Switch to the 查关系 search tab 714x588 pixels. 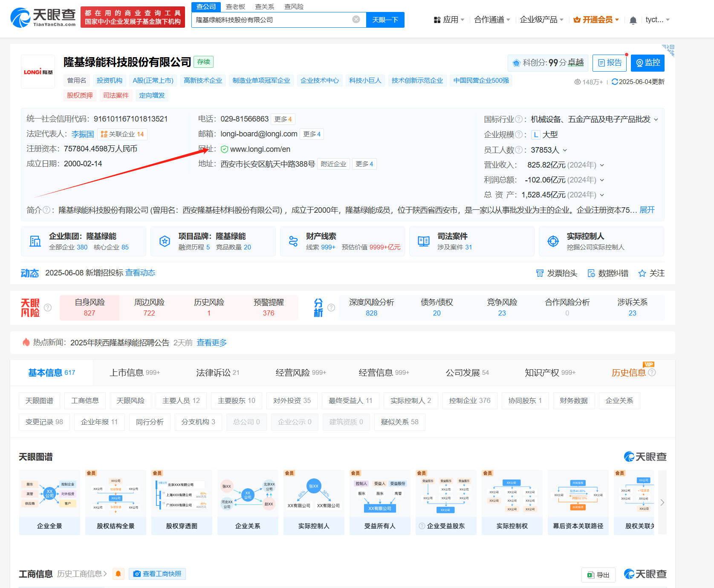265,7
